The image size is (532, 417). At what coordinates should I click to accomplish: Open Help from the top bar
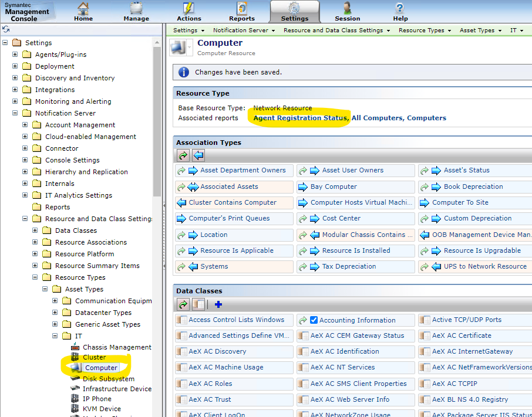(400, 12)
